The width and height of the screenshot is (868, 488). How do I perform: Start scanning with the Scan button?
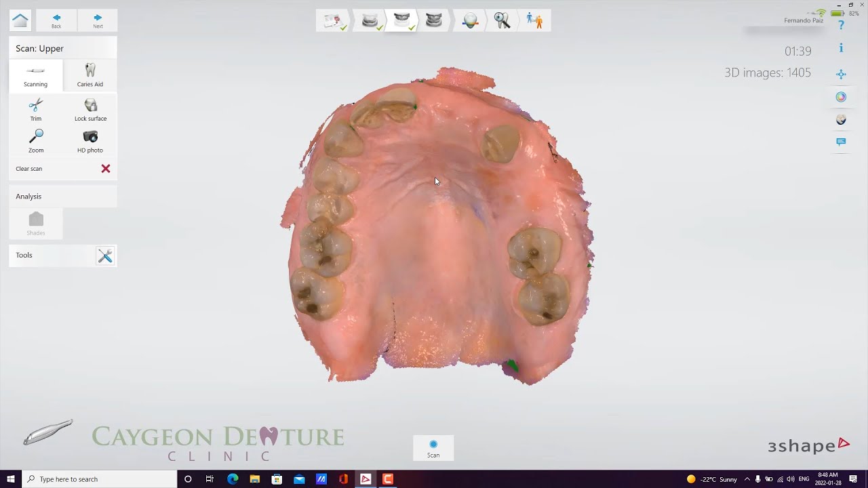click(x=433, y=448)
